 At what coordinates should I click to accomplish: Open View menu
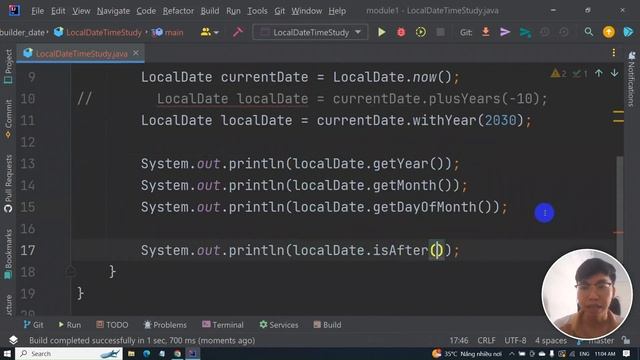click(81, 11)
